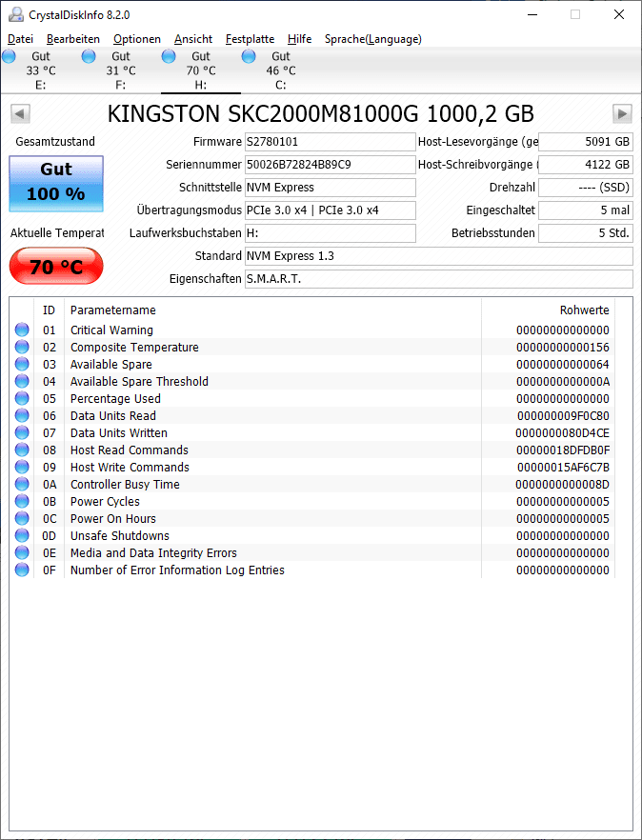Image resolution: width=642 pixels, height=840 pixels.
Task: Select drive H: at 70 °C
Action: (x=201, y=70)
